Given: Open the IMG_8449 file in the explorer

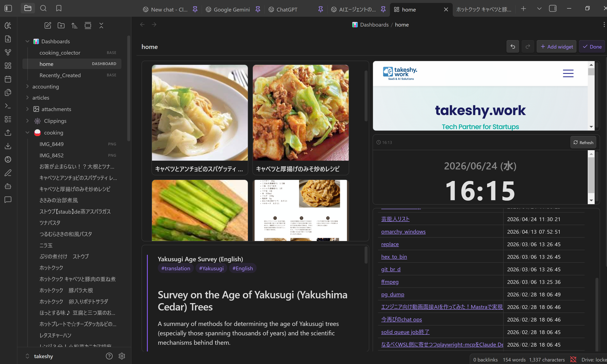Looking at the screenshot, I should click(72, 144).
